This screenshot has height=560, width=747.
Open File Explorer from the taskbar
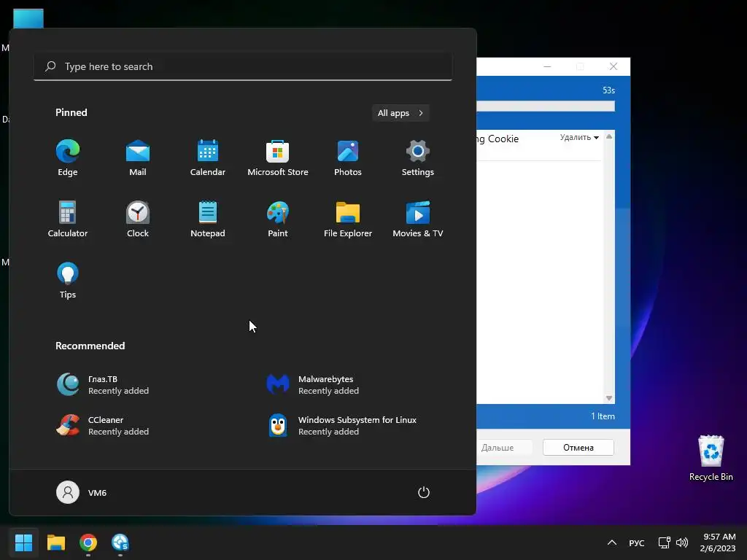coord(55,542)
